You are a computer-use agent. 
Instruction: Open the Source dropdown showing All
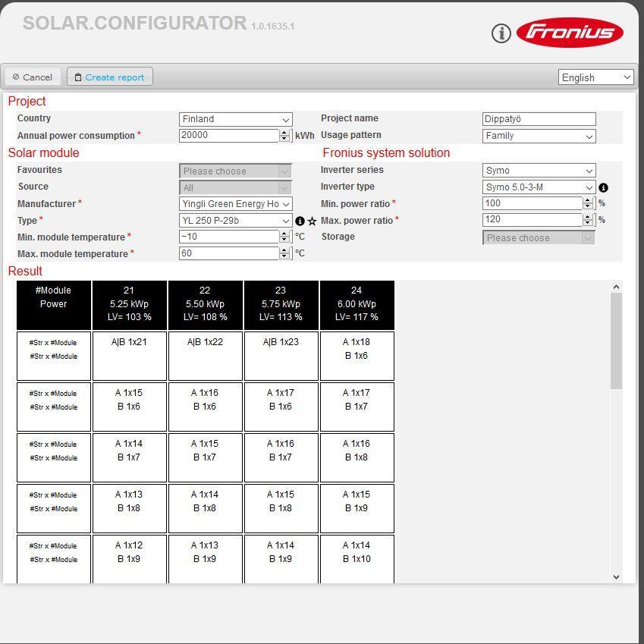pyautogui.click(x=235, y=187)
